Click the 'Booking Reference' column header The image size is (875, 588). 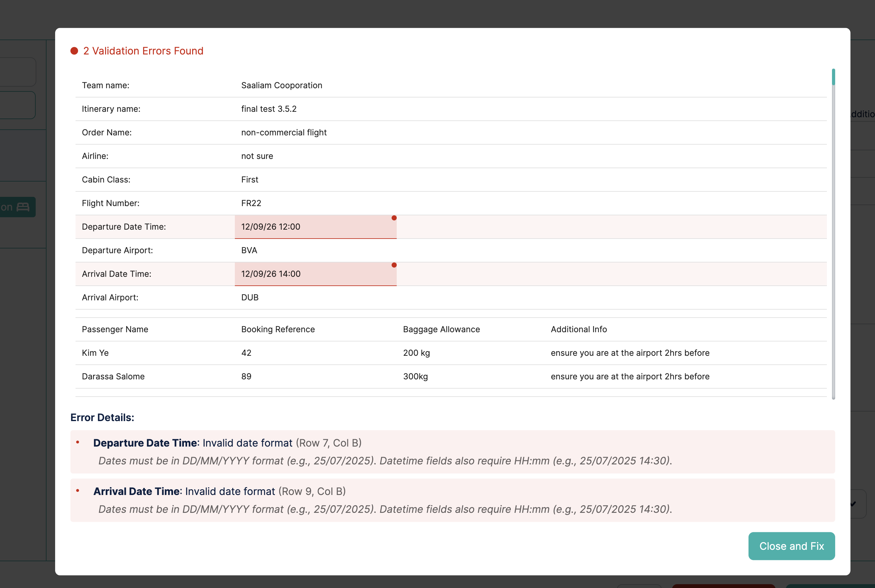click(278, 329)
